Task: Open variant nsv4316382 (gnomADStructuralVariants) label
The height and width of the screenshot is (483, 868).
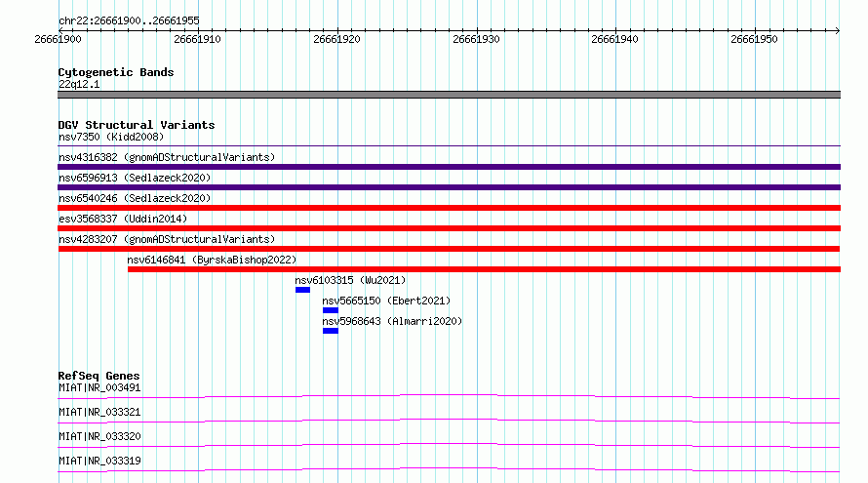Action: (167, 157)
